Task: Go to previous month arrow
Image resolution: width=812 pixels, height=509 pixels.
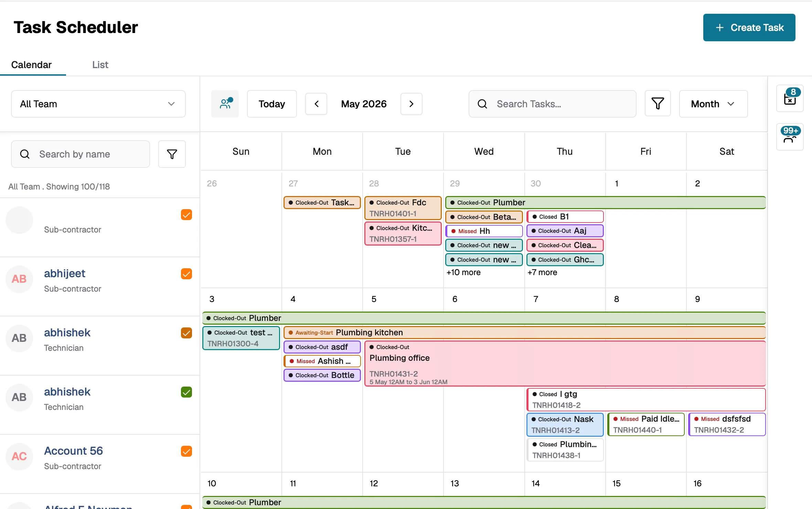Action: (x=317, y=104)
